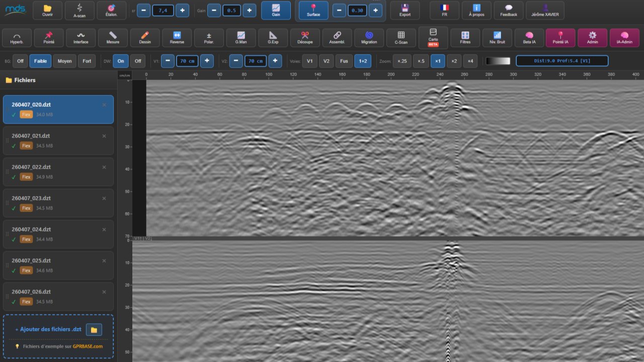The height and width of the screenshot is (362, 644).
Task: Select the Mesure ruler tool
Action: click(113, 38)
